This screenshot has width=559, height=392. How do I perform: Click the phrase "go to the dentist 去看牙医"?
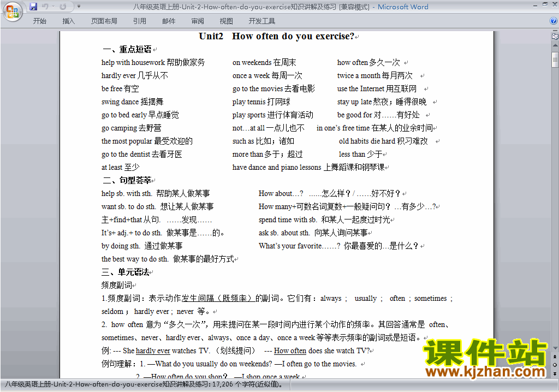pos(141,154)
